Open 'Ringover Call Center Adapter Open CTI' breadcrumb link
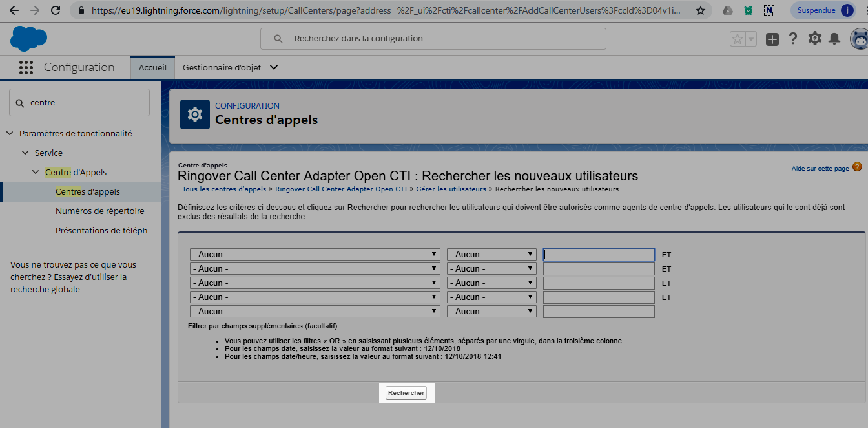The image size is (868, 428). (341, 189)
